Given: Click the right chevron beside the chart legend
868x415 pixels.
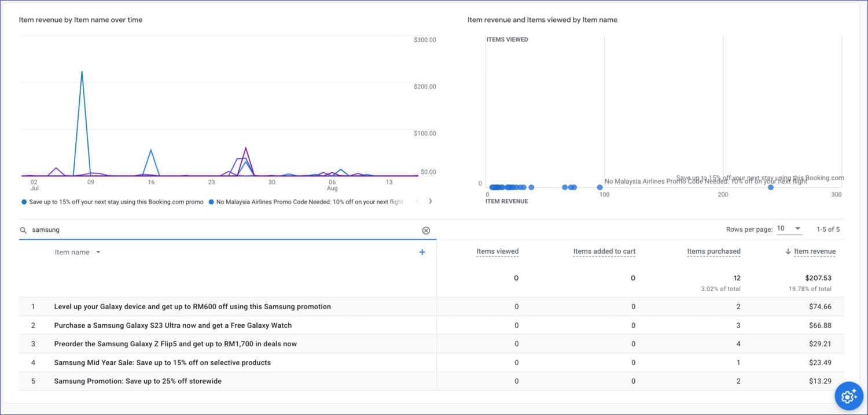Looking at the screenshot, I should click(x=430, y=201).
